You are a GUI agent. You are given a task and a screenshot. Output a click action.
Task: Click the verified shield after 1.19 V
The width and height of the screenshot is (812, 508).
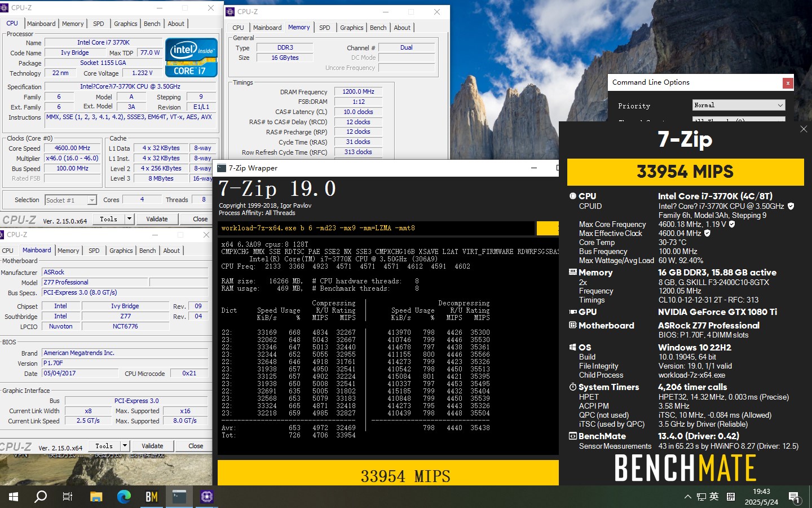(732, 224)
